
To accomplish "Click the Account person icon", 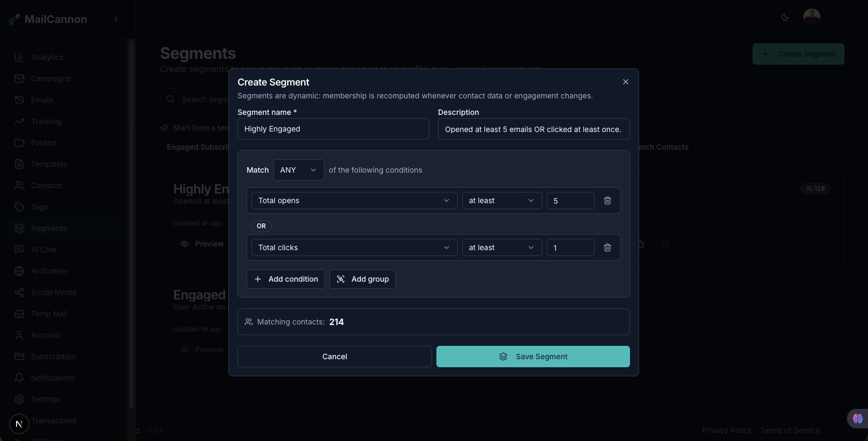I will tap(19, 335).
